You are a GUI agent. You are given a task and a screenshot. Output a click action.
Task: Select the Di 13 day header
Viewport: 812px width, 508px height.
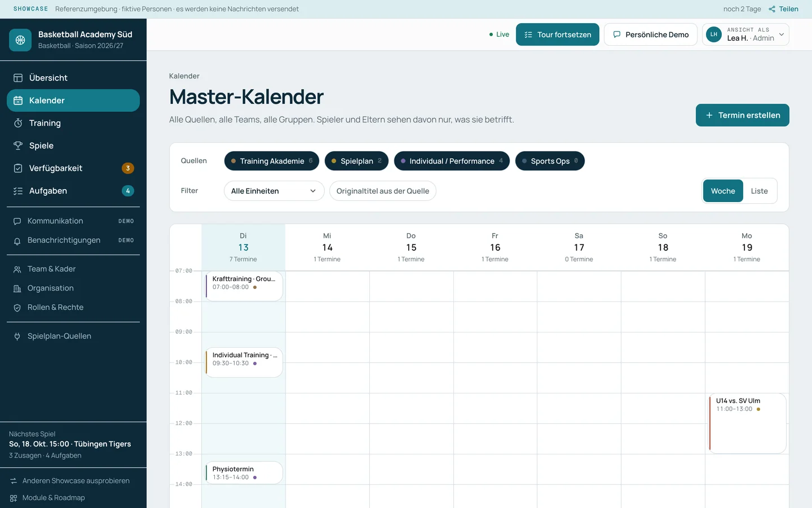pos(243,248)
